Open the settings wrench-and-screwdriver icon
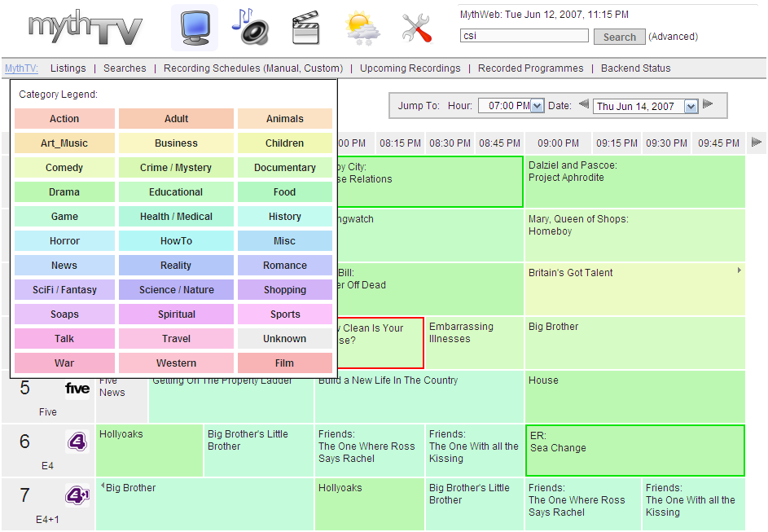768x532 pixels. coord(416,28)
